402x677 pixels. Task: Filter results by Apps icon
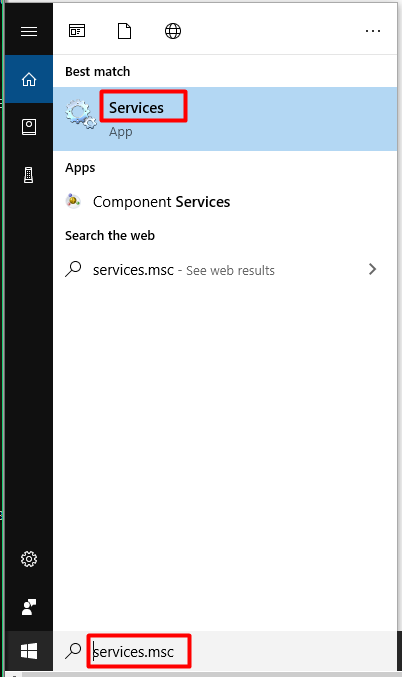(77, 31)
